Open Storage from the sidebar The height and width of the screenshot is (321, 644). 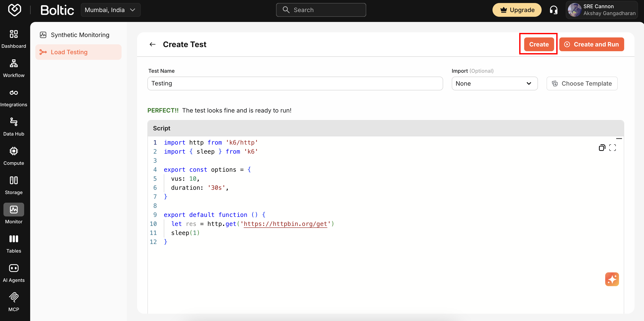pyautogui.click(x=14, y=185)
